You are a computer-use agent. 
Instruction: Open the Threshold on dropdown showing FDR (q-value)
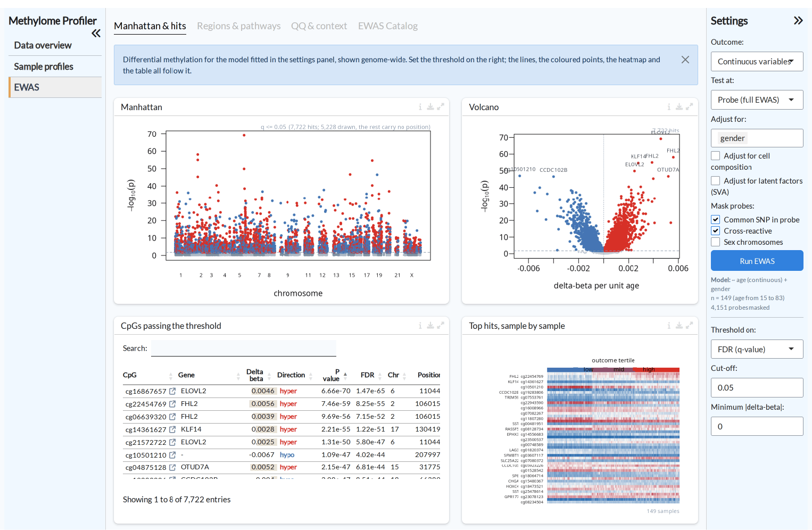tap(757, 350)
